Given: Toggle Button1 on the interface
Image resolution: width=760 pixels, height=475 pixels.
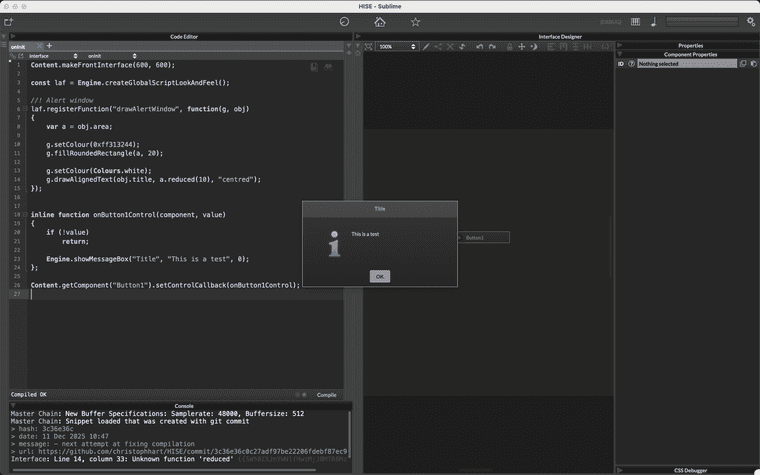Looking at the screenshot, I should pos(483,238).
